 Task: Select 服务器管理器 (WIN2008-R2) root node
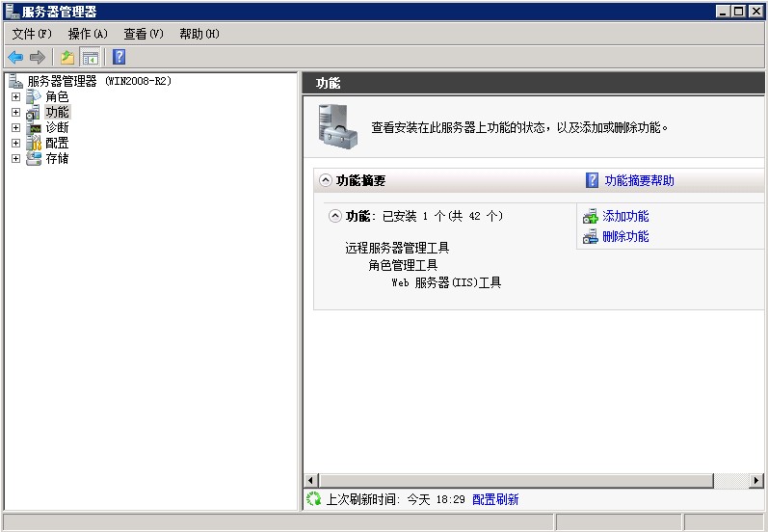(99, 81)
